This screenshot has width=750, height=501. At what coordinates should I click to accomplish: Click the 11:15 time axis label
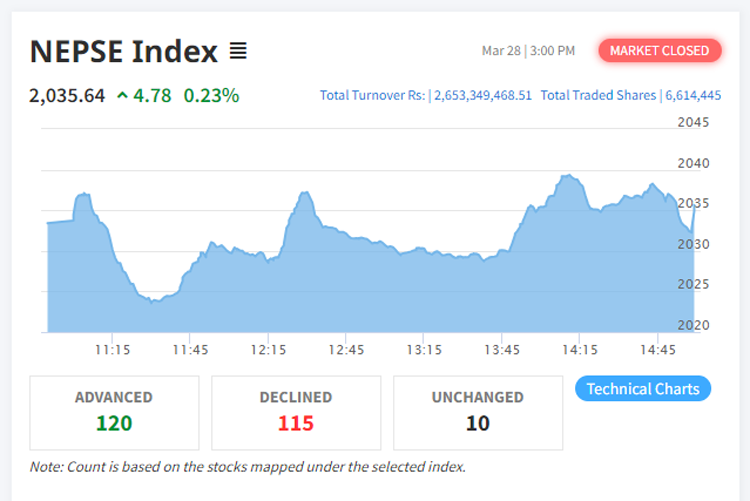click(112, 350)
